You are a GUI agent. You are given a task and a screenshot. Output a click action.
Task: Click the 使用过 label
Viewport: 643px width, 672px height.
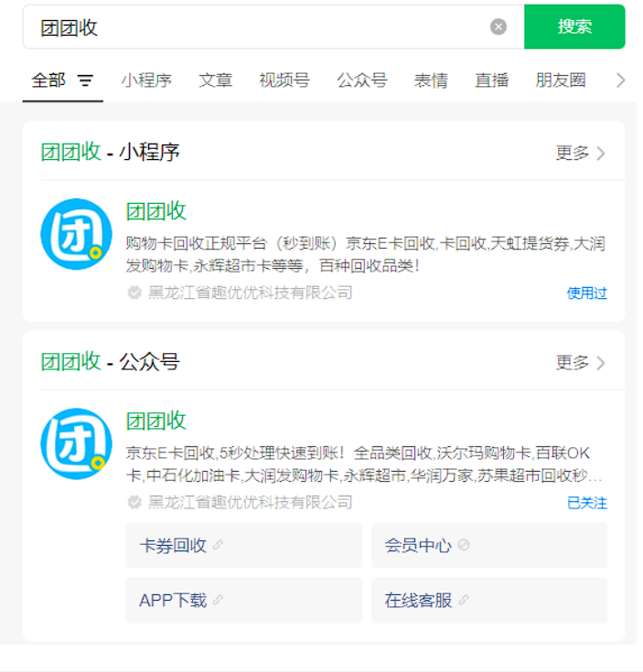tap(587, 293)
